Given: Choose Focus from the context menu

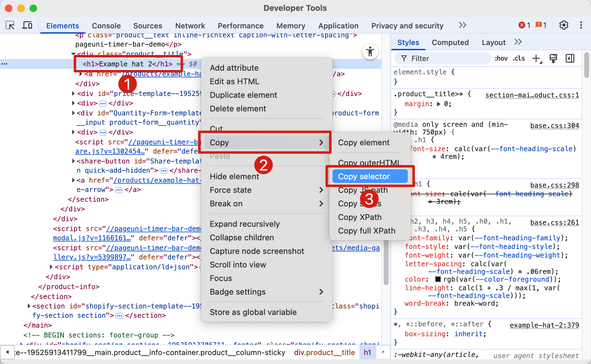Looking at the screenshot, I should 267,278.
